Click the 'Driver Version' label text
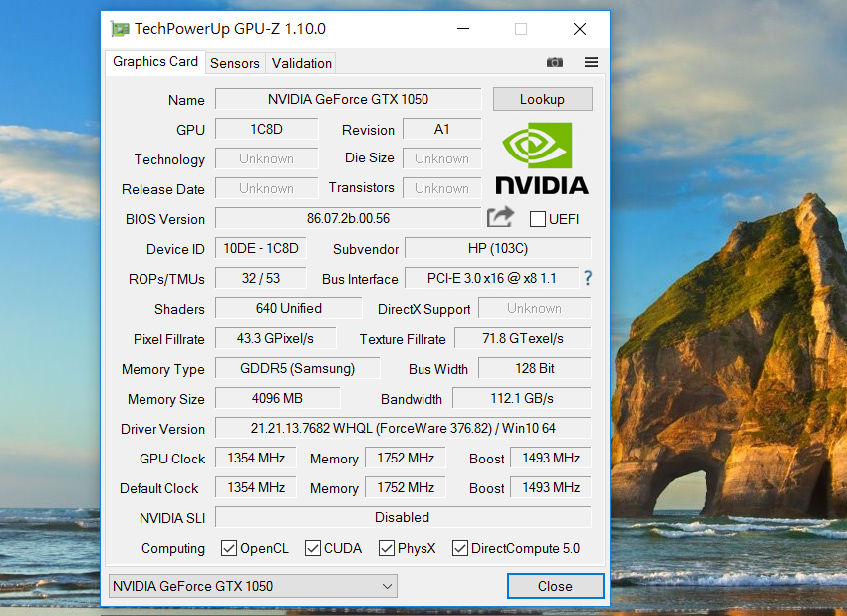This screenshot has width=847, height=616. (162, 429)
